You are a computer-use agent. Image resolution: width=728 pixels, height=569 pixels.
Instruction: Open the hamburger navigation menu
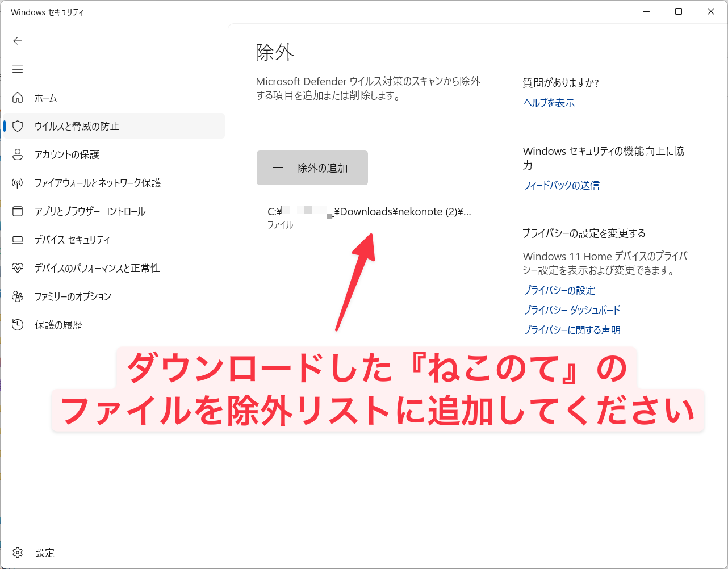pos(18,69)
